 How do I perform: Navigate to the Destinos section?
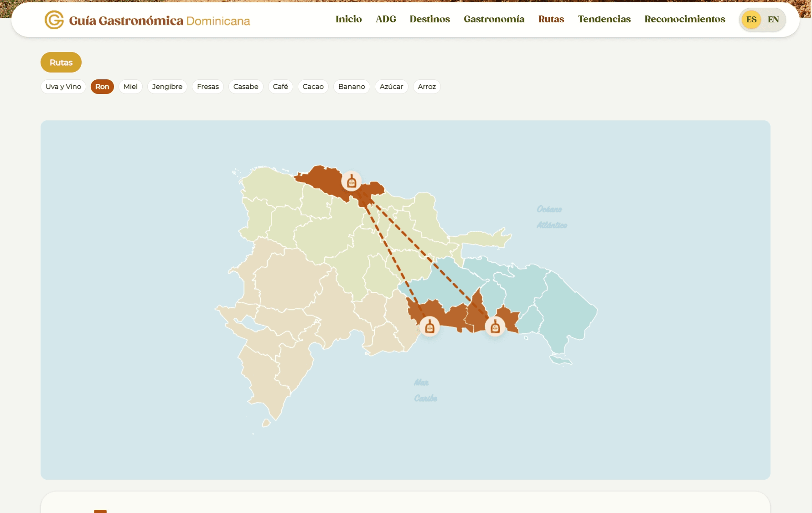coord(429,19)
